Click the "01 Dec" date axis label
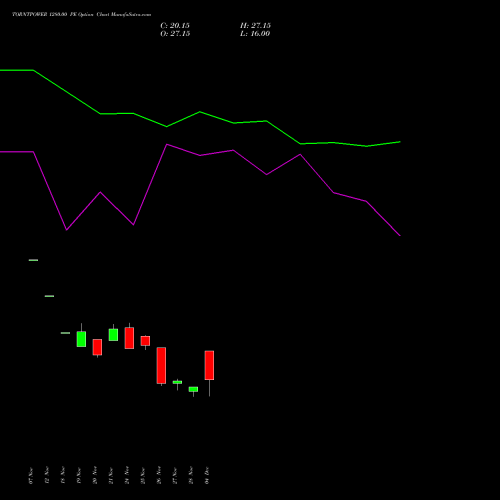The height and width of the screenshot is (500, 500). [x=207, y=475]
